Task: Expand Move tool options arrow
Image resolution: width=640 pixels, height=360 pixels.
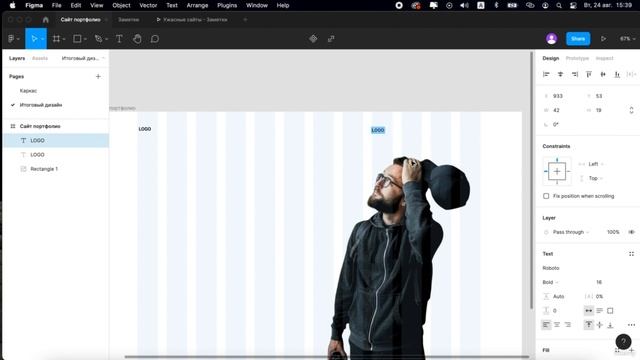Action: click(42, 39)
